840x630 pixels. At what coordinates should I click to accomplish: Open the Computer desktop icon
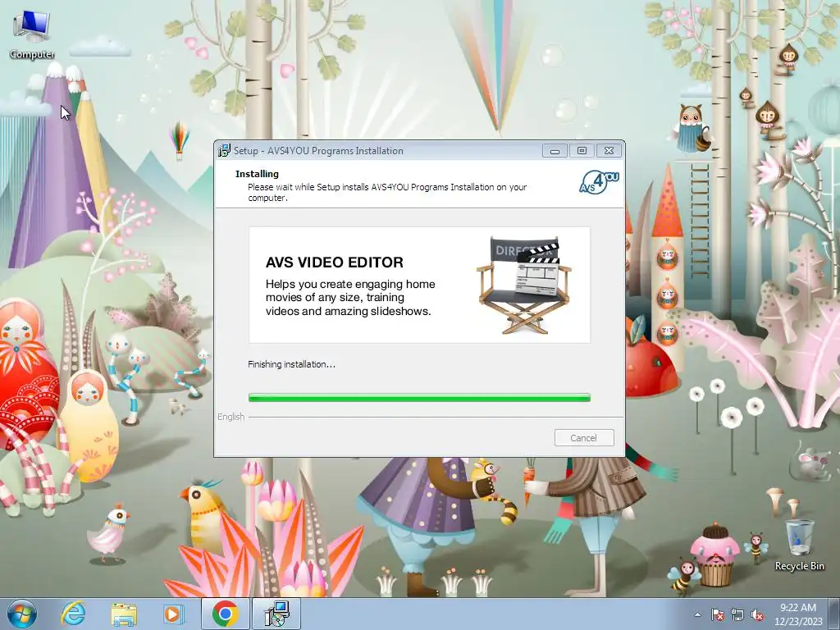32,34
